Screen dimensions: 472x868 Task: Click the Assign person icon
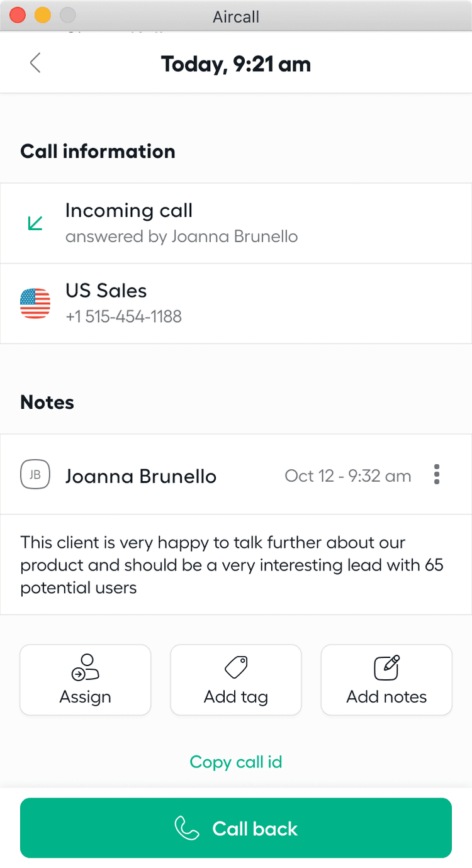86,667
